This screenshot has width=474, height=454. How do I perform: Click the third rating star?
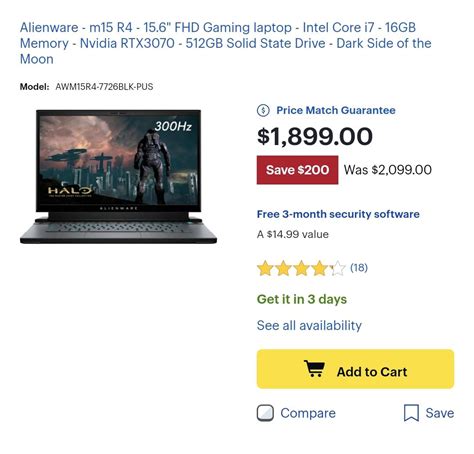point(302,268)
